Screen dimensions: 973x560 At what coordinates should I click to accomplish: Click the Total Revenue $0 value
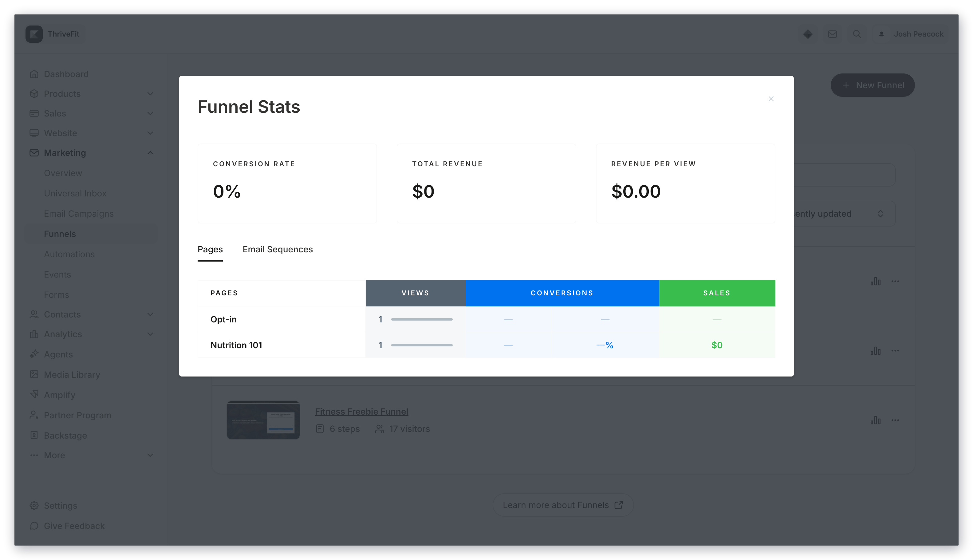point(423,191)
